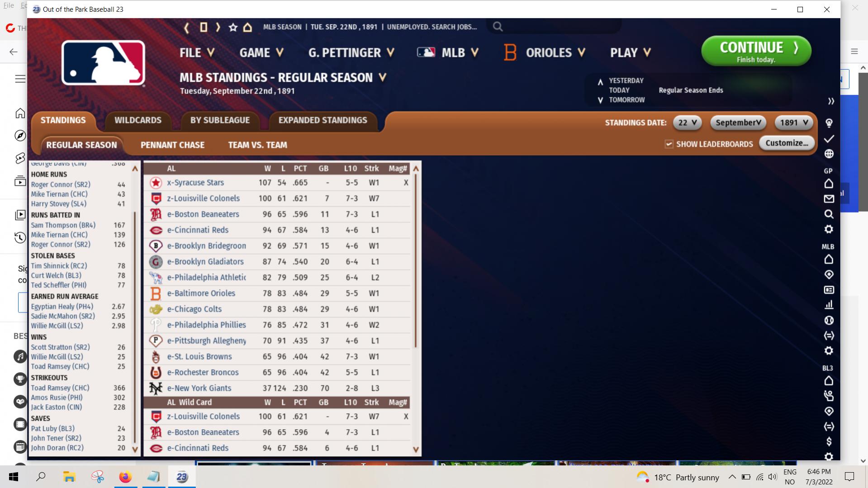Screen dimensions: 868x488
Task: Click the bar chart statistics icon under MLB
Action: [x=829, y=305]
